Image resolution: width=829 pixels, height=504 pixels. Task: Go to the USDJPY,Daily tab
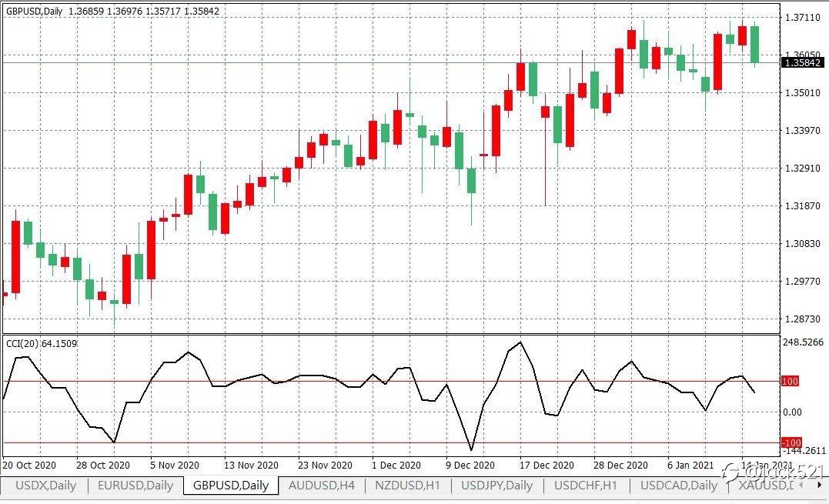click(497, 485)
